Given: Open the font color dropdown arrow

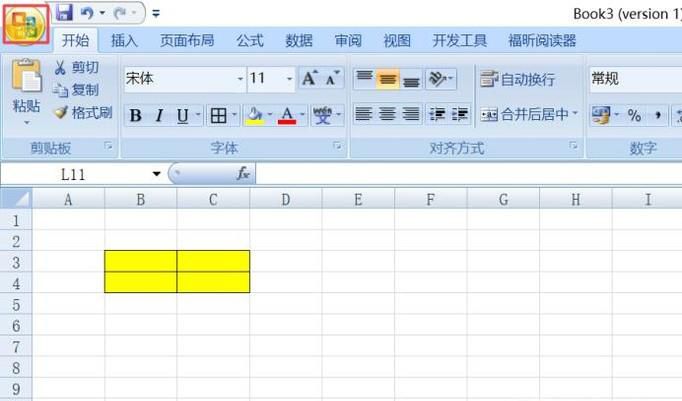Looking at the screenshot, I should [303, 115].
